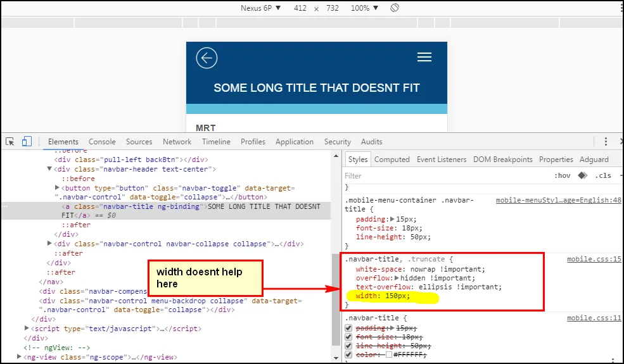This screenshot has width=624, height=364.
Task: Toggle the :hov pseudo-state button
Action: tap(563, 176)
